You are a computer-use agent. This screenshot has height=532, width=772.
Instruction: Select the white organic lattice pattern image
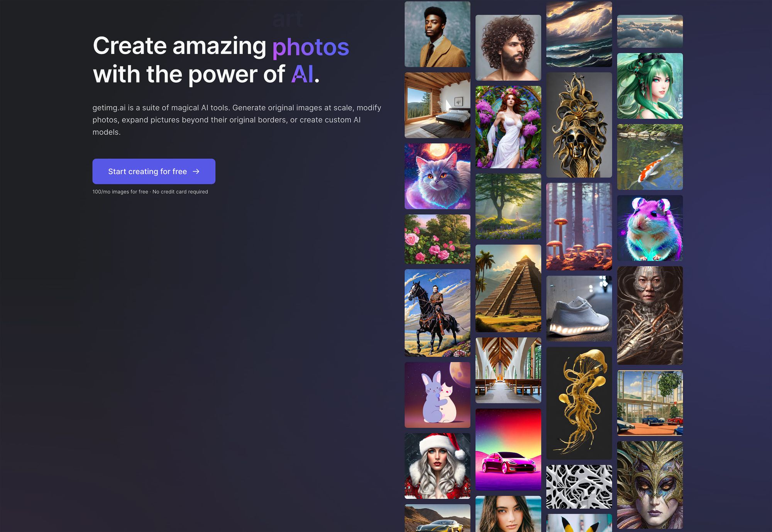579,486
